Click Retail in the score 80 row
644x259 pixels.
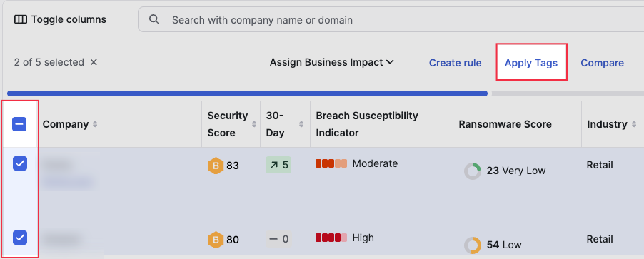click(600, 239)
